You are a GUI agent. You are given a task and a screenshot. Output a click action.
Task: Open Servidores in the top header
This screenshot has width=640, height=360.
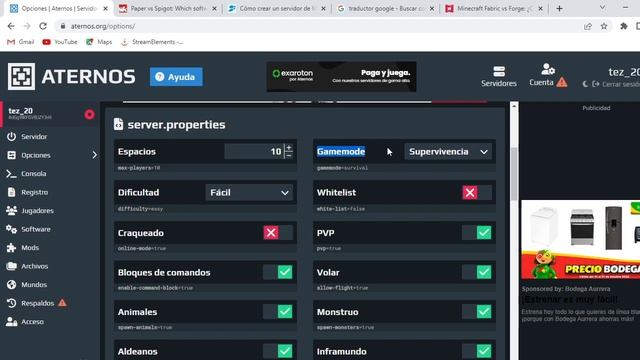click(499, 77)
